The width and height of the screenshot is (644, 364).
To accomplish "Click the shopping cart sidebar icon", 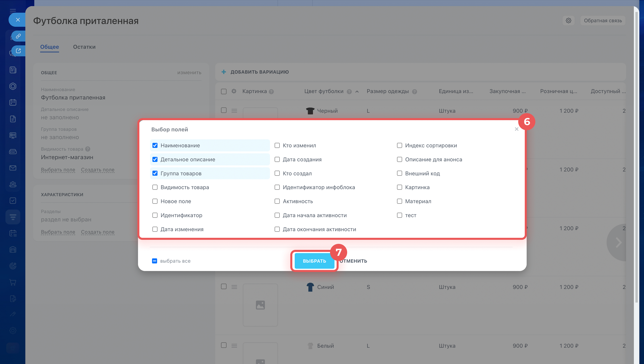I will point(13,282).
